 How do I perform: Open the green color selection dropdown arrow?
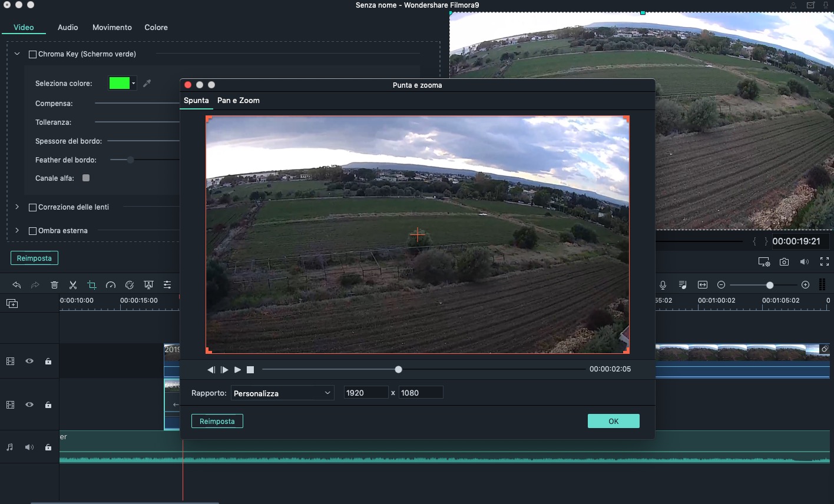(134, 83)
